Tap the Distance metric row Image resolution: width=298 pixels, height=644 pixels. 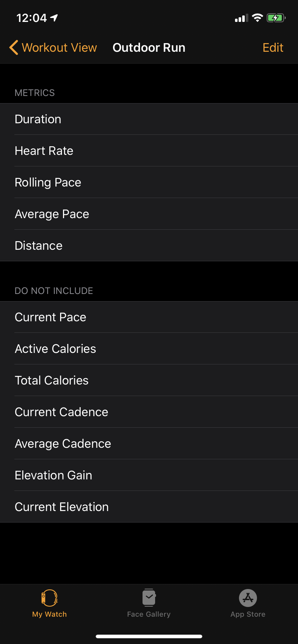149,246
